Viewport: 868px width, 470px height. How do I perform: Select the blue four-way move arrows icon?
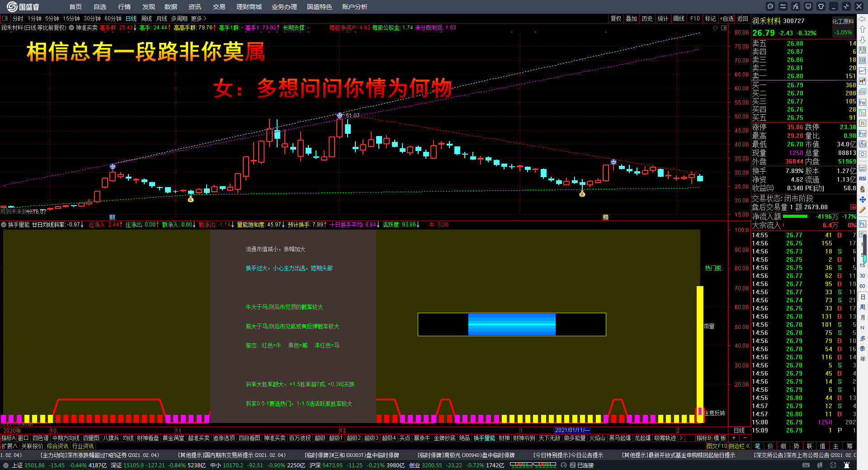[863, 200]
